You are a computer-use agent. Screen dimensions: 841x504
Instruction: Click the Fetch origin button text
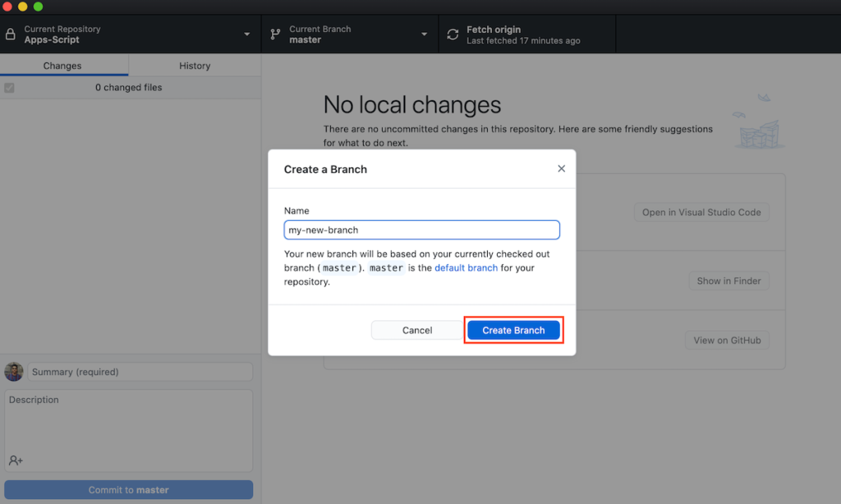coord(494,30)
